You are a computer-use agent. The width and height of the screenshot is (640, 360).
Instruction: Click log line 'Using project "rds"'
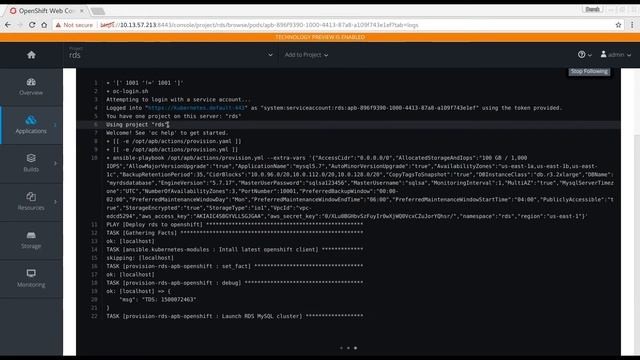click(x=138, y=124)
